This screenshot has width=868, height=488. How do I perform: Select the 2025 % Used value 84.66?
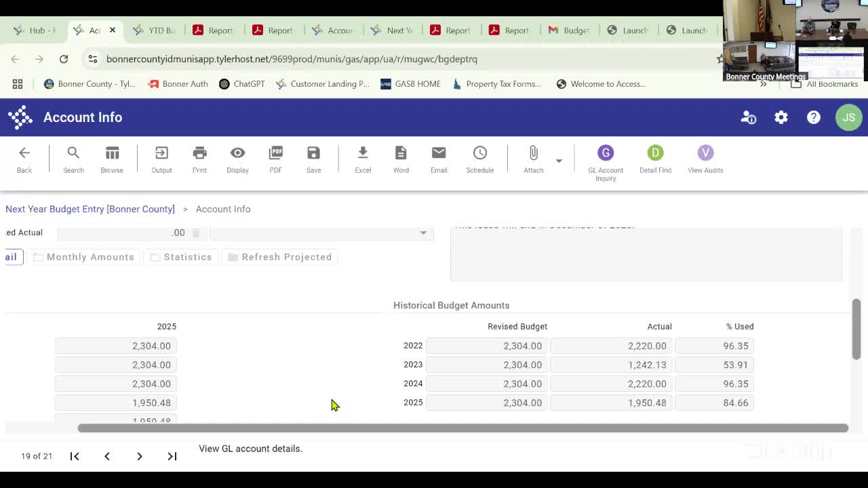pos(714,403)
